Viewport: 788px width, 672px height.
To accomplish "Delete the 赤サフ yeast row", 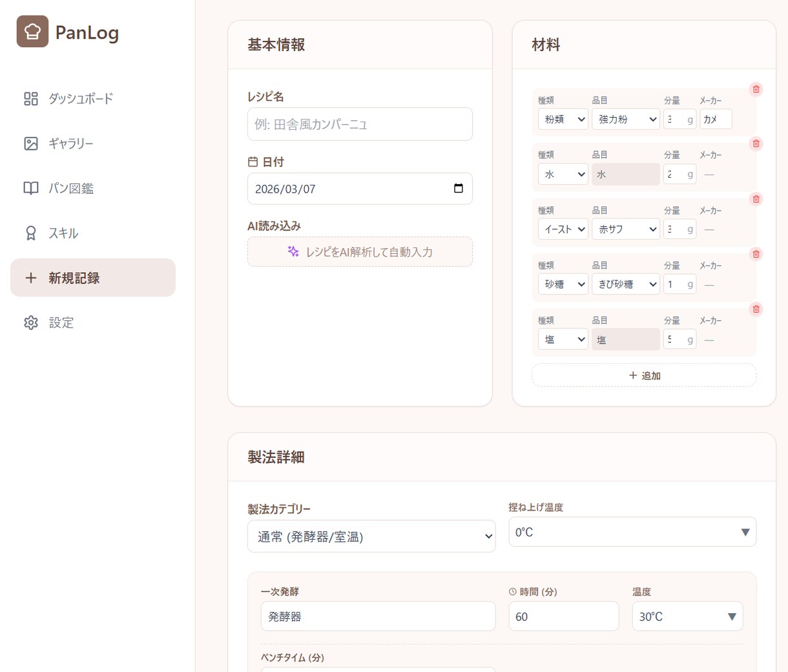I will click(756, 199).
